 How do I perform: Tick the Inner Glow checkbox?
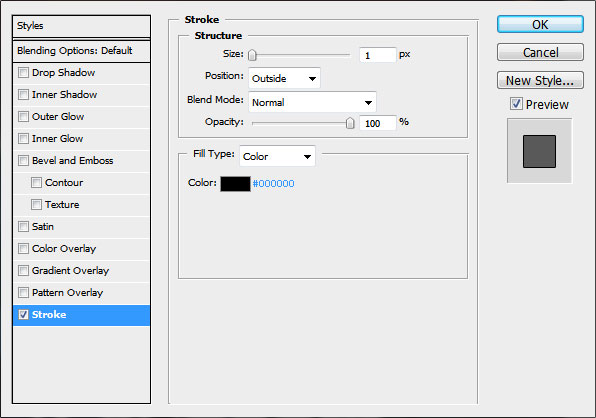pos(23,138)
